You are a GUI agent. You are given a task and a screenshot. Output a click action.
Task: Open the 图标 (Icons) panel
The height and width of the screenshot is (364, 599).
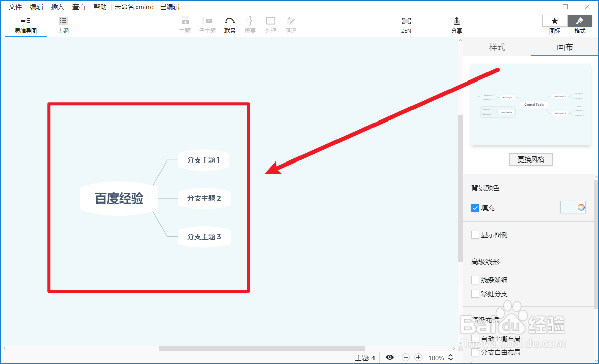(x=554, y=24)
